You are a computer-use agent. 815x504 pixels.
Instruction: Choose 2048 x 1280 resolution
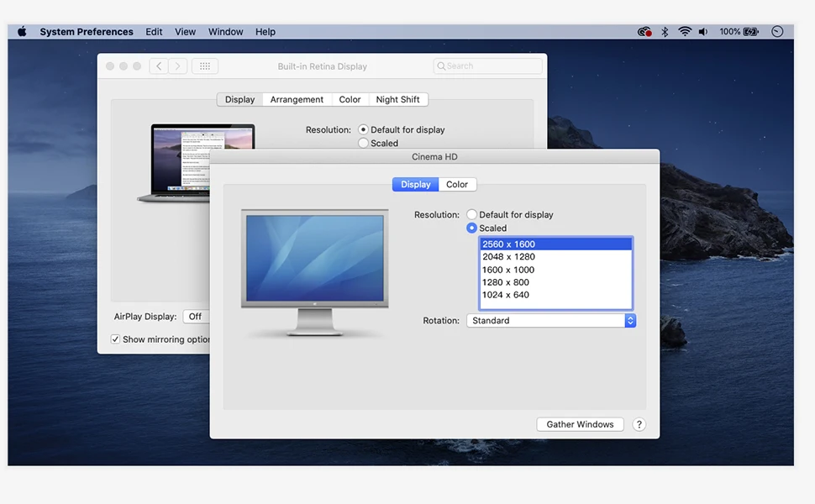(x=555, y=257)
